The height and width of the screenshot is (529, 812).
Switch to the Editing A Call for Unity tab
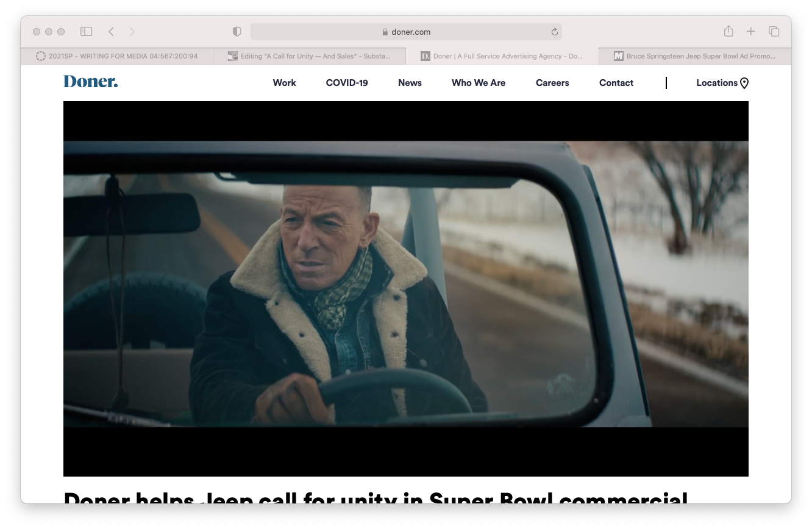tap(309, 56)
